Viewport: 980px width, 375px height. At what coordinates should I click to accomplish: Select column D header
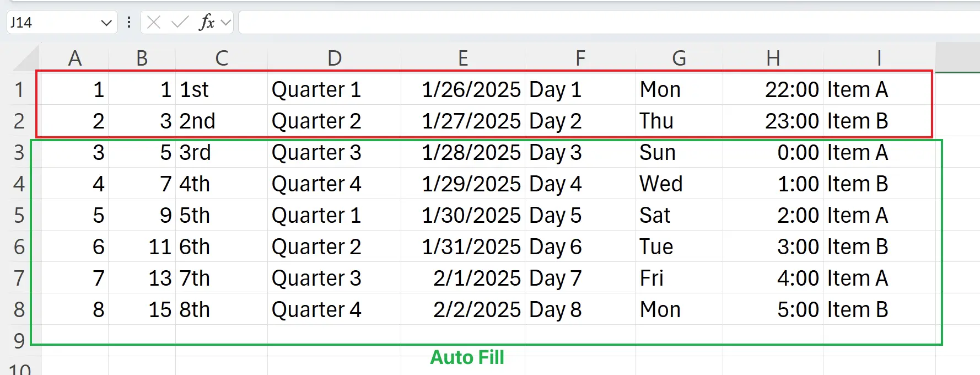[335, 58]
